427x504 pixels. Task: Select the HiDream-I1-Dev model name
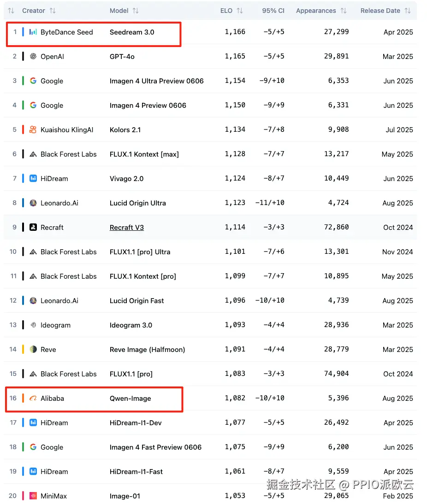click(x=136, y=423)
